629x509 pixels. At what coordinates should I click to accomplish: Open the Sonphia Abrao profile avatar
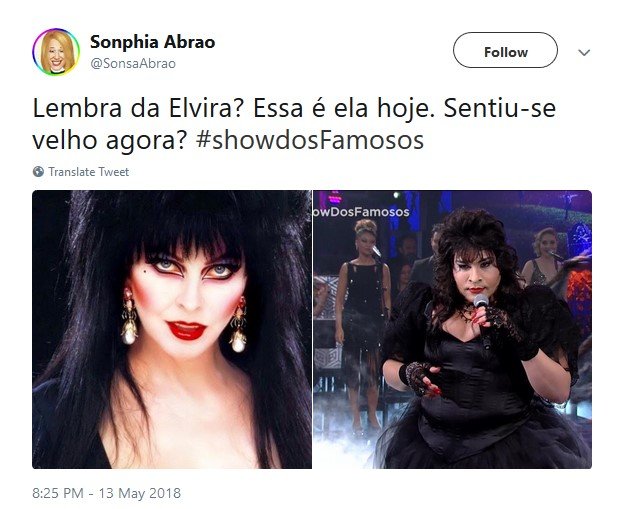[x=56, y=52]
